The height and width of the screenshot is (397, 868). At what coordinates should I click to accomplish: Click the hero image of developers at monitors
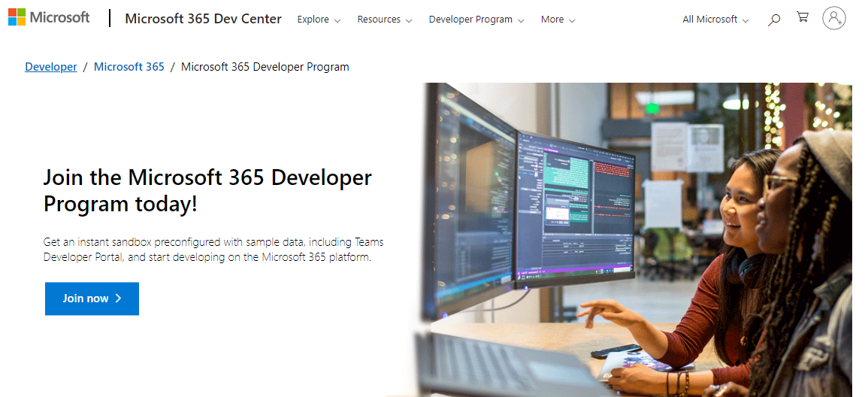coord(633,240)
